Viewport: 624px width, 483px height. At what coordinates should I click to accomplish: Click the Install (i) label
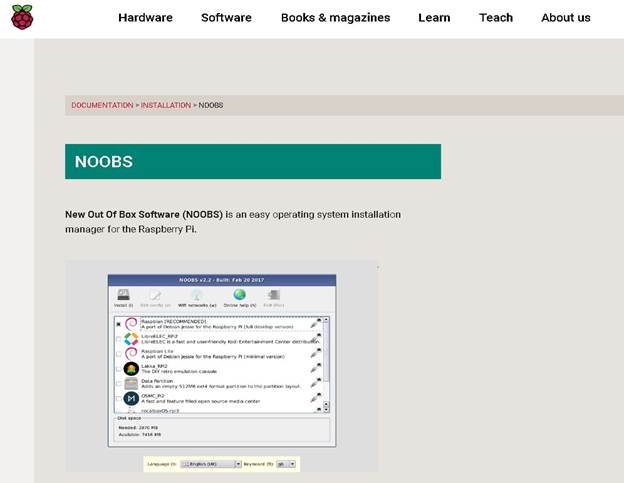pyautogui.click(x=123, y=305)
